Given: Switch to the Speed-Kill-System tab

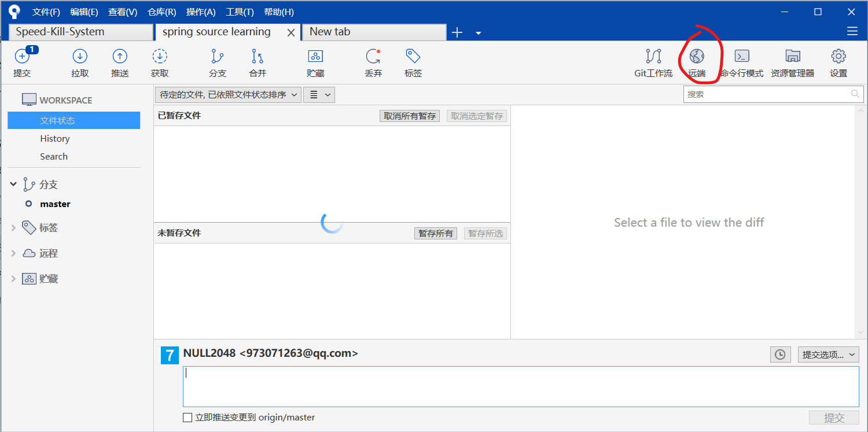Looking at the screenshot, I should [x=80, y=32].
